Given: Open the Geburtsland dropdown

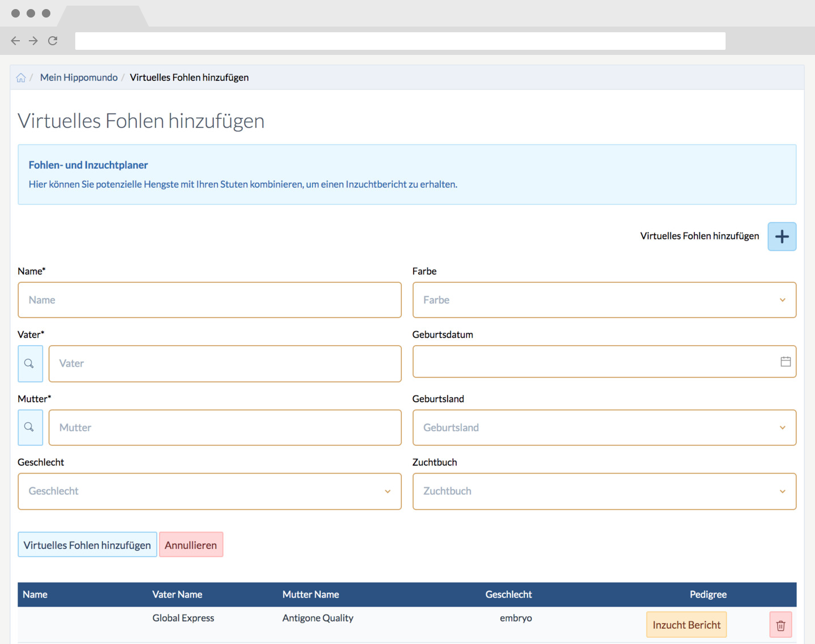Looking at the screenshot, I should tap(604, 427).
